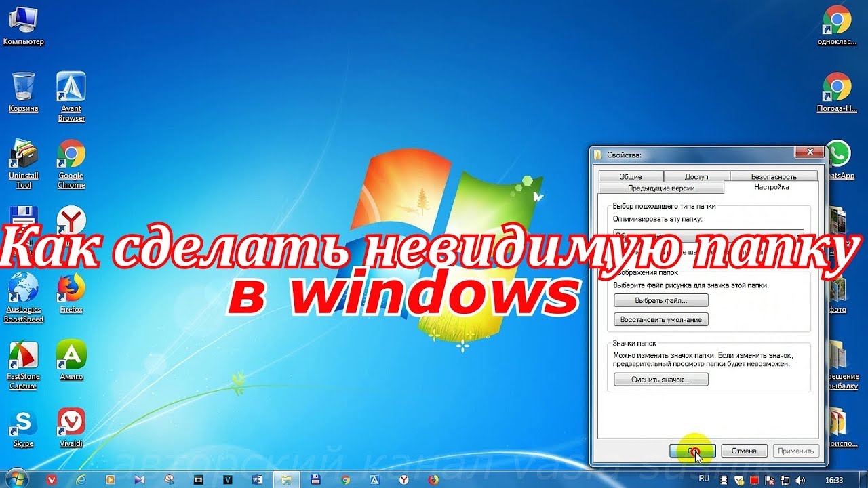Switch to the Доступ tab
The image size is (868, 488).
pyautogui.click(x=696, y=176)
